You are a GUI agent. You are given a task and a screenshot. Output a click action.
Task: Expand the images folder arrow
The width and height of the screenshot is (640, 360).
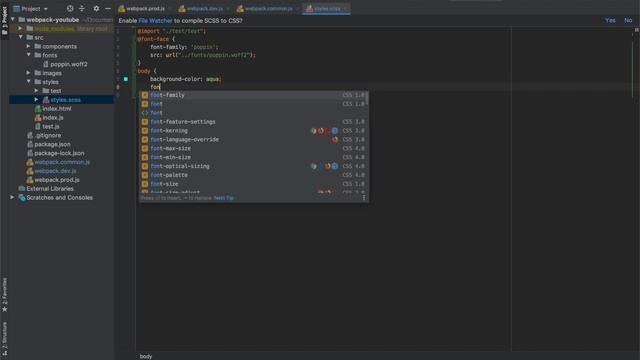click(x=28, y=73)
